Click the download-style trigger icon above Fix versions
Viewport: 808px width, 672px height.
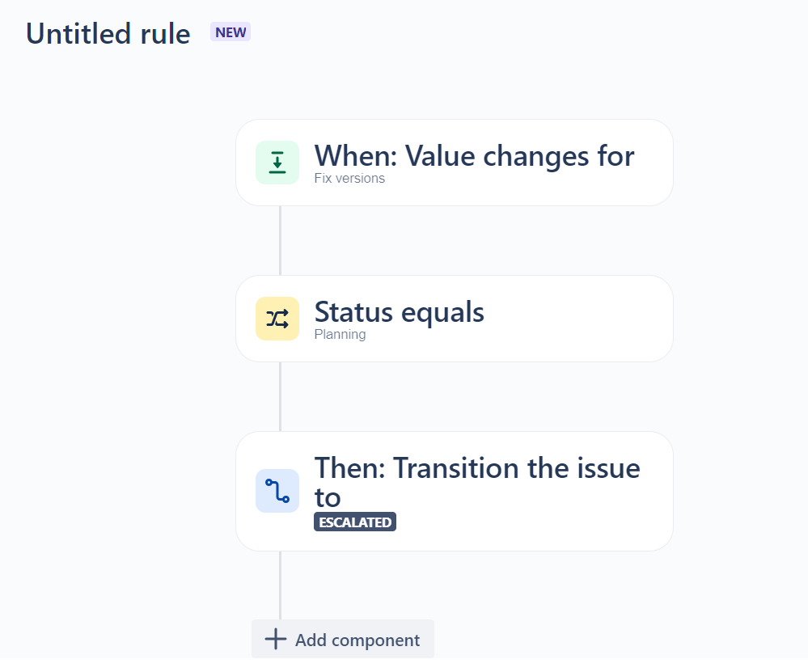[277, 162]
